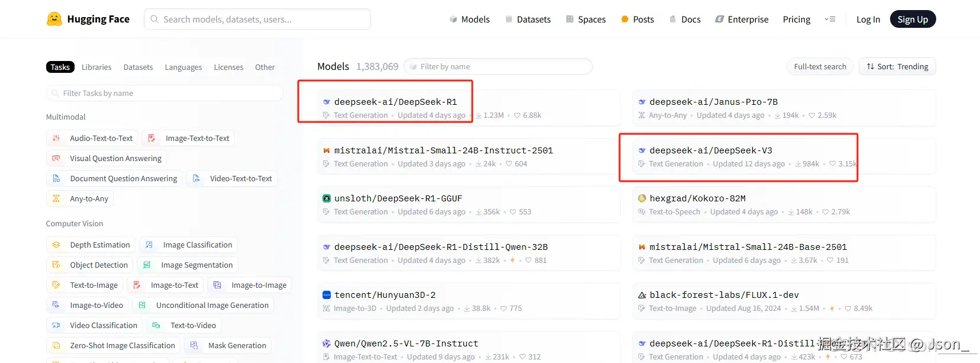Select the Video-Text-to-Text task tag
The width and height of the screenshot is (980, 363).
pos(231,178)
